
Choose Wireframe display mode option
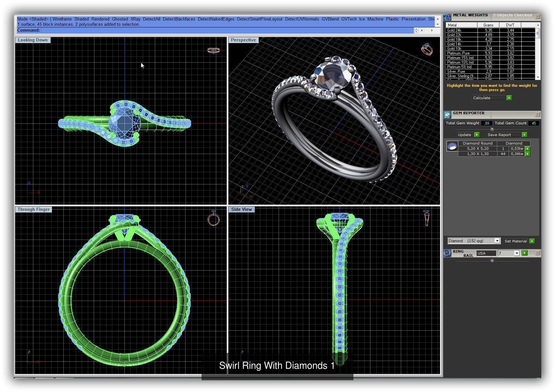(x=62, y=19)
